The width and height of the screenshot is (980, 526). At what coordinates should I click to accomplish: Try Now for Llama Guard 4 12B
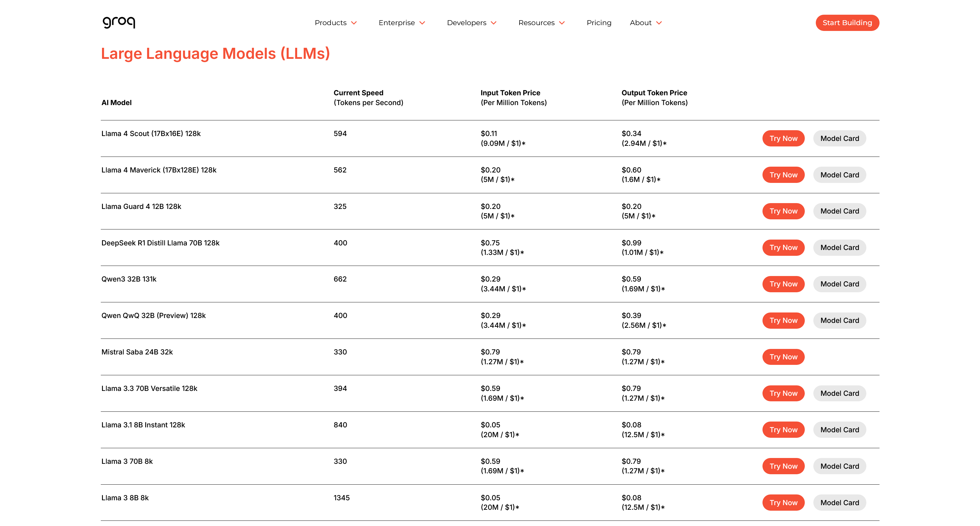coord(783,211)
